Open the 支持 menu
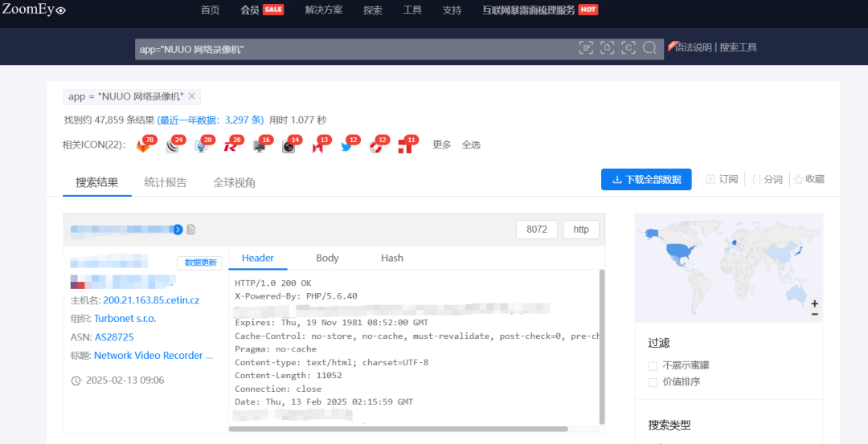Screen dimensions: 868x444 (x=452, y=10)
